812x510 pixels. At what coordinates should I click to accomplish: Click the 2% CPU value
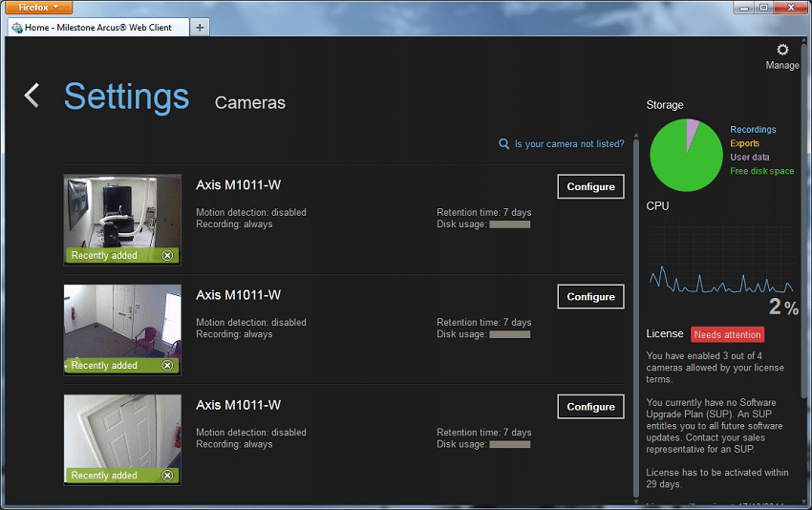[x=783, y=307]
